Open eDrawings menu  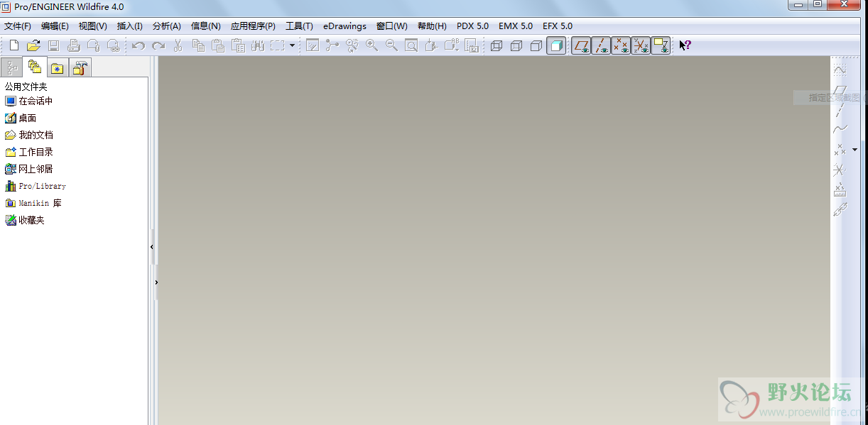point(345,26)
